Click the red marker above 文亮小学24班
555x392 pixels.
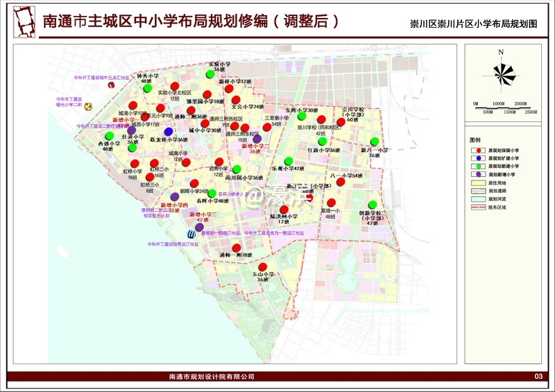point(236,100)
